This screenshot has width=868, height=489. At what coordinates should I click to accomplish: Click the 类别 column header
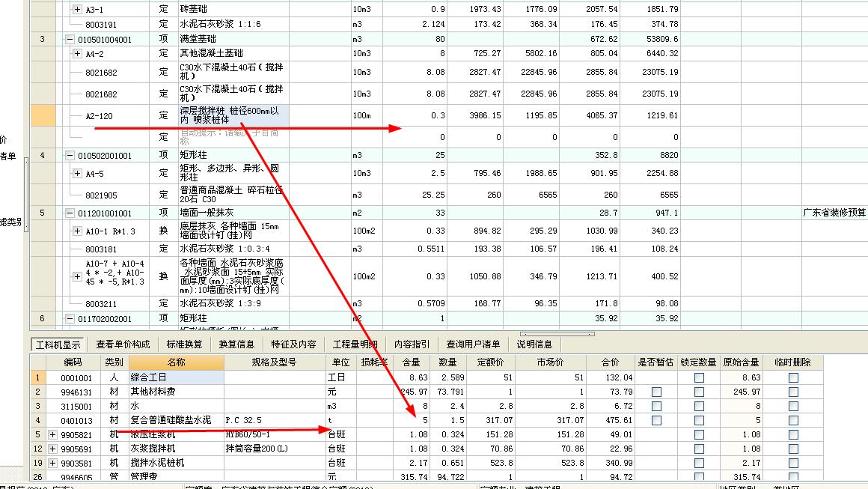(x=114, y=362)
